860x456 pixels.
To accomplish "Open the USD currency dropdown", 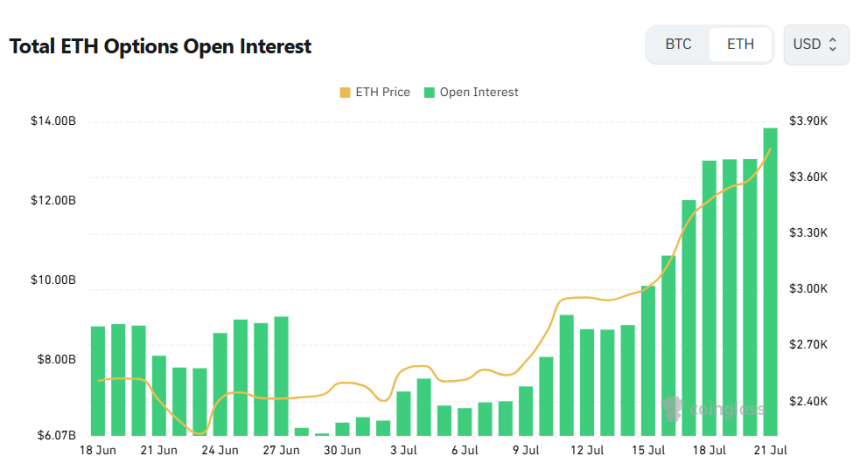I will [x=816, y=44].
